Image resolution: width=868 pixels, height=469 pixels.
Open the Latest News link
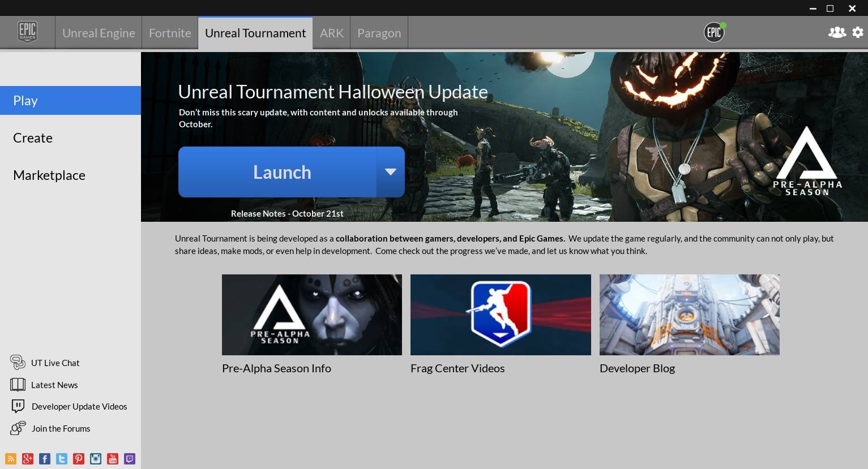54,385
